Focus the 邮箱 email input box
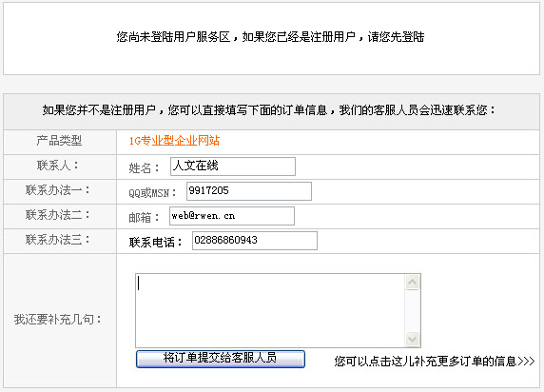Image resolution: width=544 pixels, height=392 pixels. [232, 216]
